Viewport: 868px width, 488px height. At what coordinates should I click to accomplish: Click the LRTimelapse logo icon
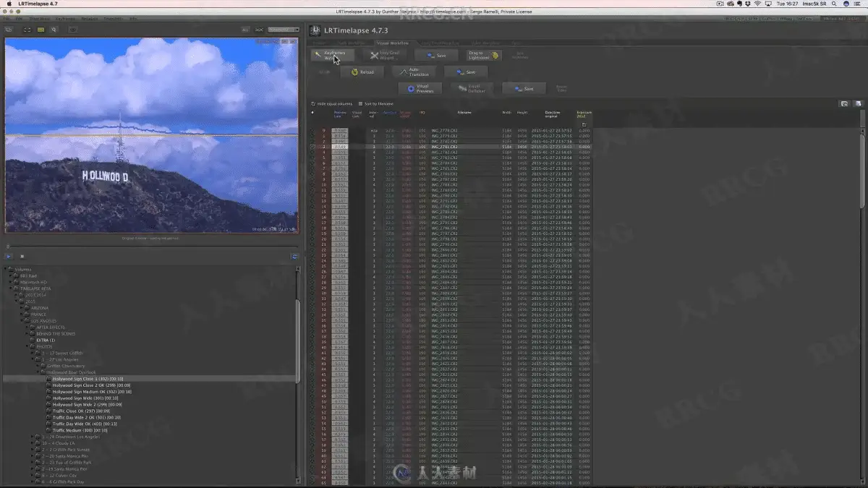point(315,30)
